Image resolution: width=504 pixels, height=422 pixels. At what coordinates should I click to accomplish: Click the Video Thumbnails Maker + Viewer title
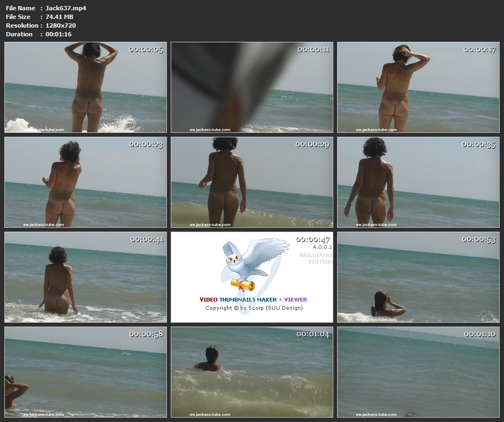pos(253,299)
